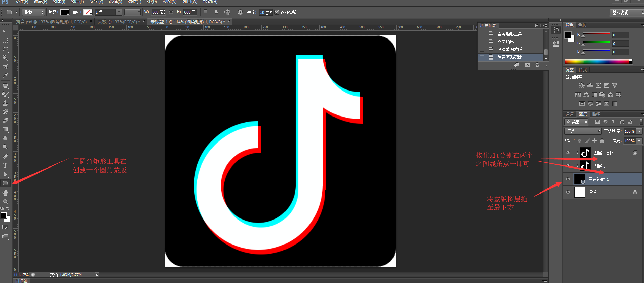This screenshot has width=644, height=283.
Task: Select the Crop tool
Action: point(5,67)
